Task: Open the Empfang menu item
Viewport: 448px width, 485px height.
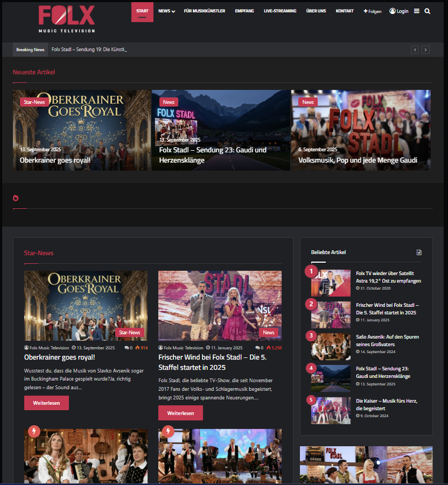Action: pyautogui.click(x=244, y=11)
